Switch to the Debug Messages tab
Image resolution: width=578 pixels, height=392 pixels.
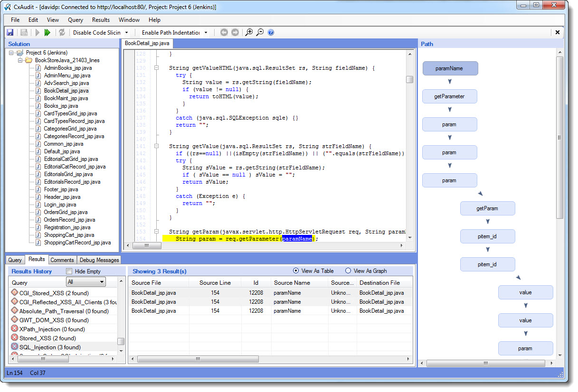[x=99, y=260]
